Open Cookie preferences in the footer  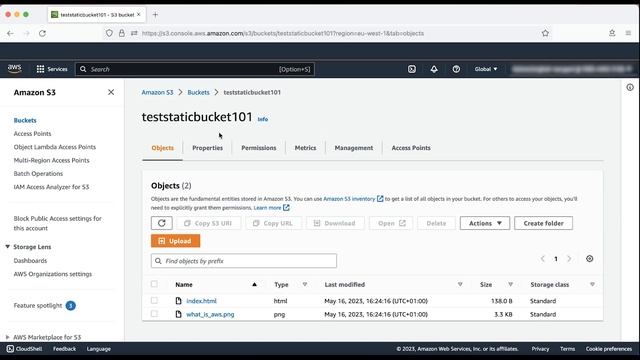[x=609, y=349]
